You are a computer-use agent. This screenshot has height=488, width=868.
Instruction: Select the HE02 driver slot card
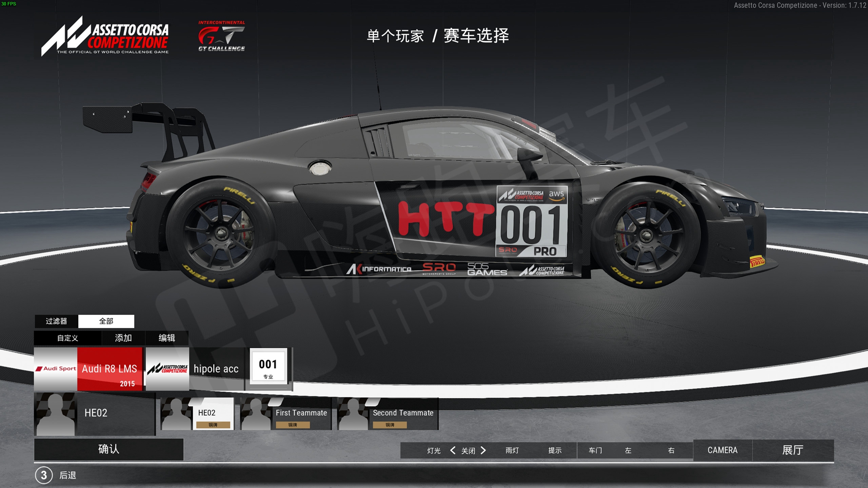[197, 413]
